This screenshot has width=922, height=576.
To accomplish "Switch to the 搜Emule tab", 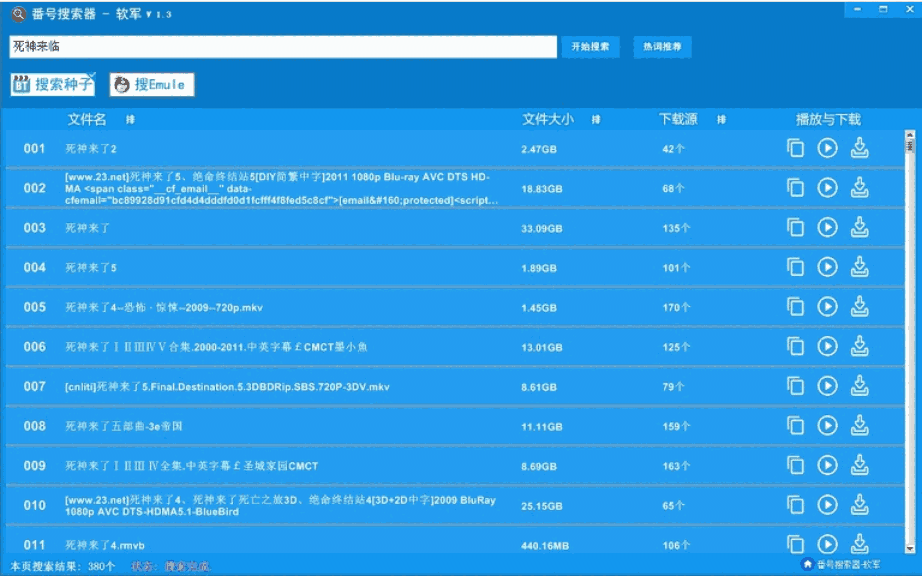I will pos(148,84).
